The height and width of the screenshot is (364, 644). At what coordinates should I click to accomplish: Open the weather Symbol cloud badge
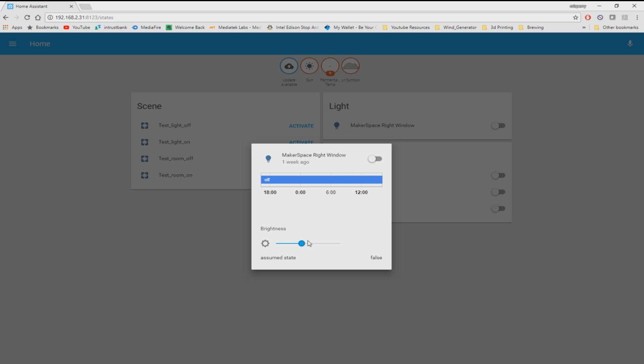(x=351, y=66)
